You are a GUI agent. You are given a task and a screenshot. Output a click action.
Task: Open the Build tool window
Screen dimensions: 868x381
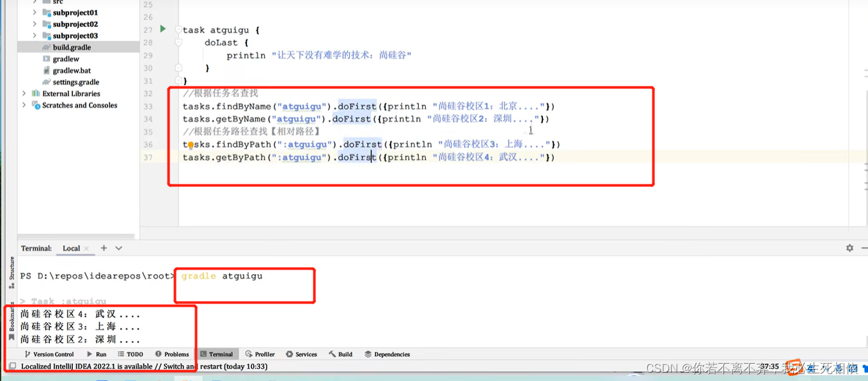coord(341,354)
